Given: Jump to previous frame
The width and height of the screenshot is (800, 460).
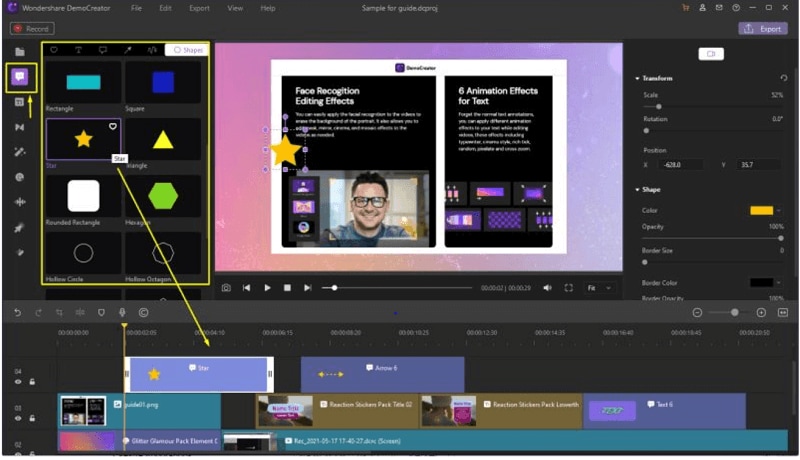Looking at the screenshot, I should click(x=246, y=288).
